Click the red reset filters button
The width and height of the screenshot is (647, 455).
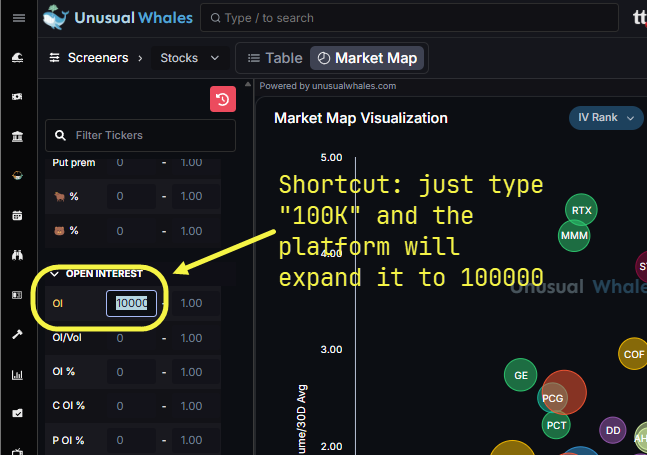click(x=223, y=99)
